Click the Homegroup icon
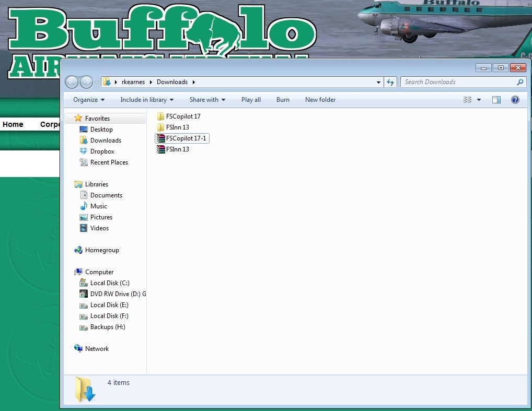 tap(78, 250)
